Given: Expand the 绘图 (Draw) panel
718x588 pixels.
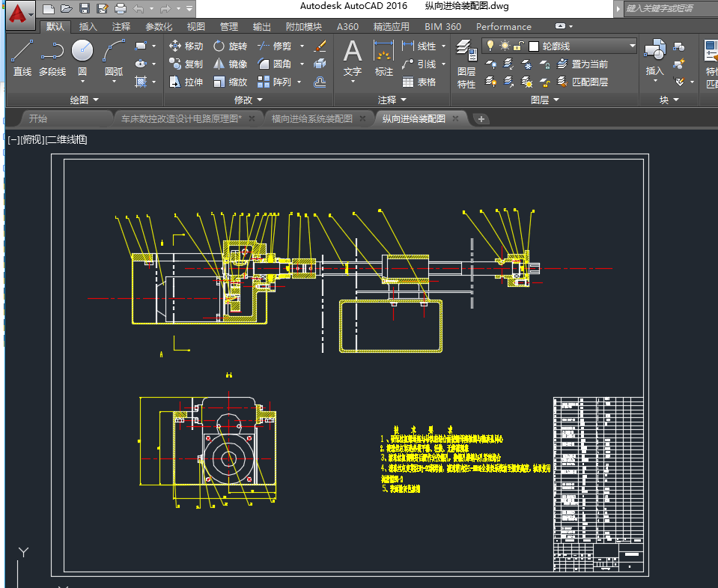Looking at the screenshot, I should click(x=84, y=100).
